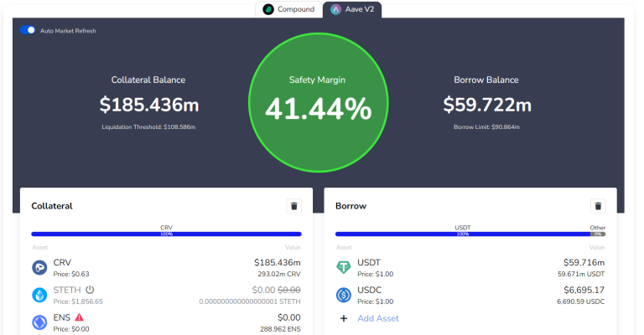The image size is (644, 335).
Task: Click the Borrow panel trash icon
Action: (598, 206)
